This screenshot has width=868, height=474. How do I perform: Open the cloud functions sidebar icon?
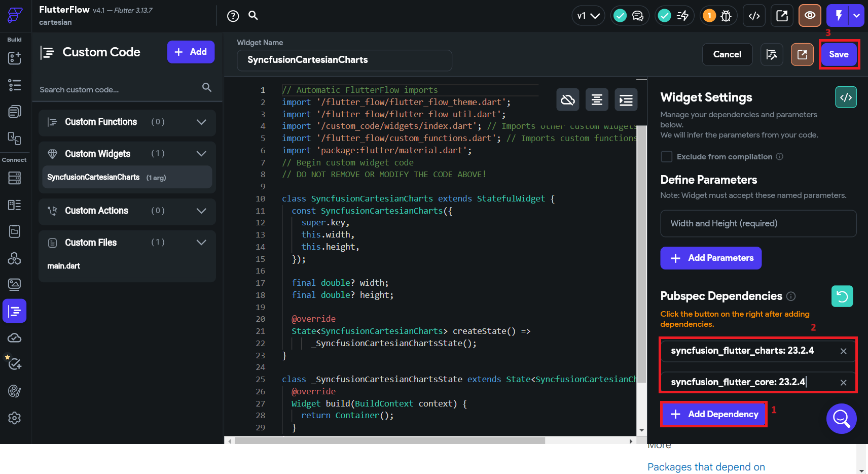(15, 338)
